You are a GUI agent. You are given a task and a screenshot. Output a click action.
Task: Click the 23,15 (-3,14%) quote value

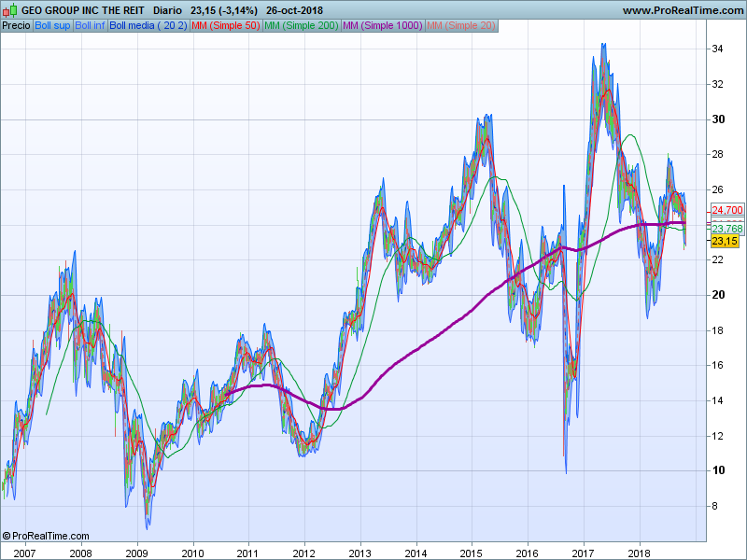224,10
